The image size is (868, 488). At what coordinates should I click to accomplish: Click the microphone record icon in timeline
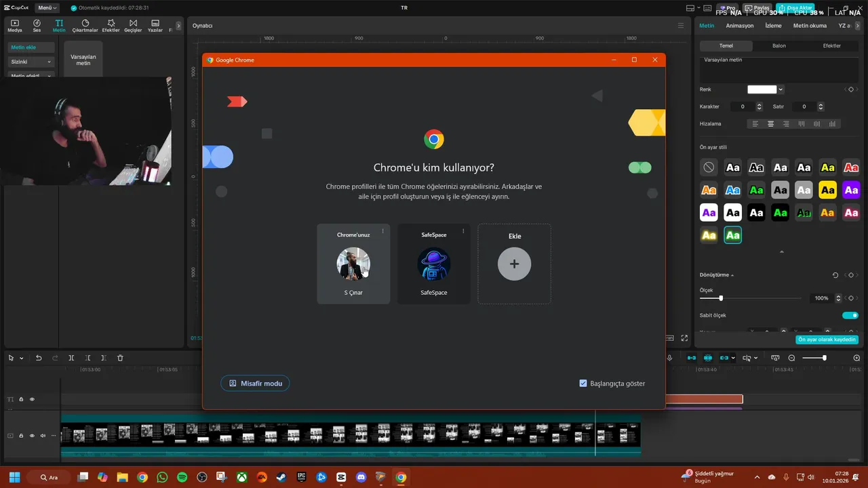(670, 358)
